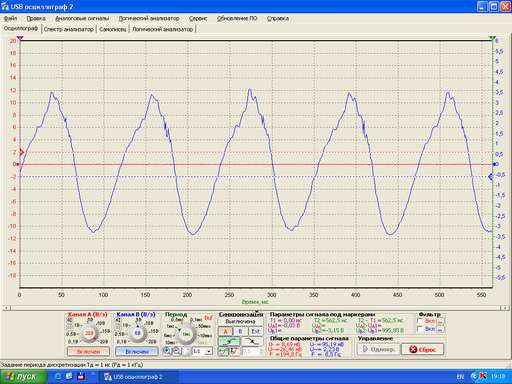Toggle Channel A Включен button

pos(88,352)
